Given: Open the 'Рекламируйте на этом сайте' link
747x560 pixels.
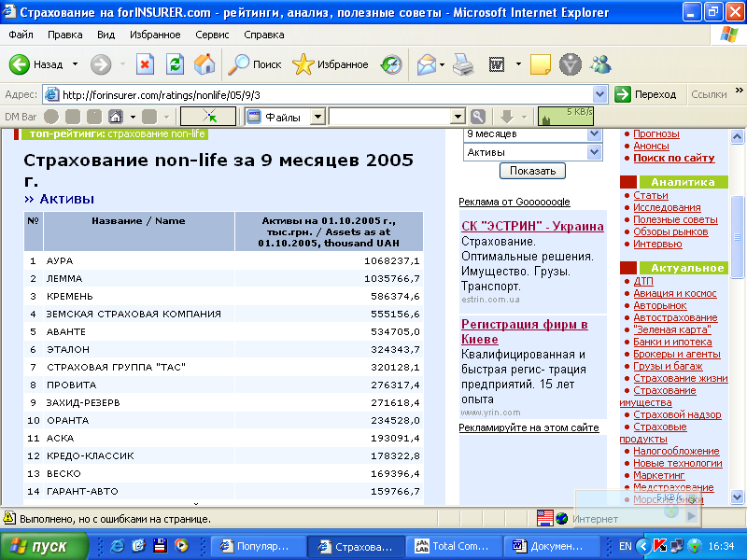Looking at the screenshot, I should pyautogui.click(x=529, y=427).
